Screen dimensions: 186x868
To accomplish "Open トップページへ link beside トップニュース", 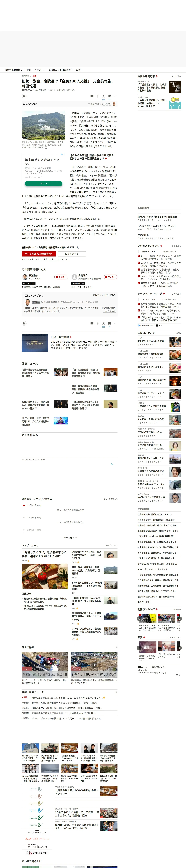I will (111, 545).
